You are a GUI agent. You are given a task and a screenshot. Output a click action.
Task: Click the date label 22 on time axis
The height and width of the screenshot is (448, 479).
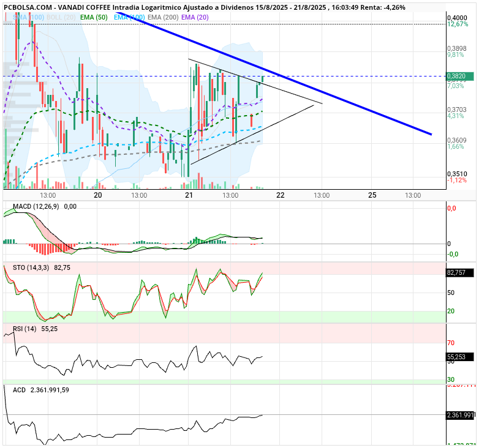point(280,195)
